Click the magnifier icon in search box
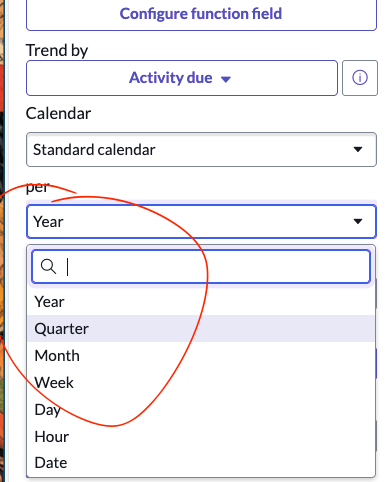386x482 pixels. (48, 267)
